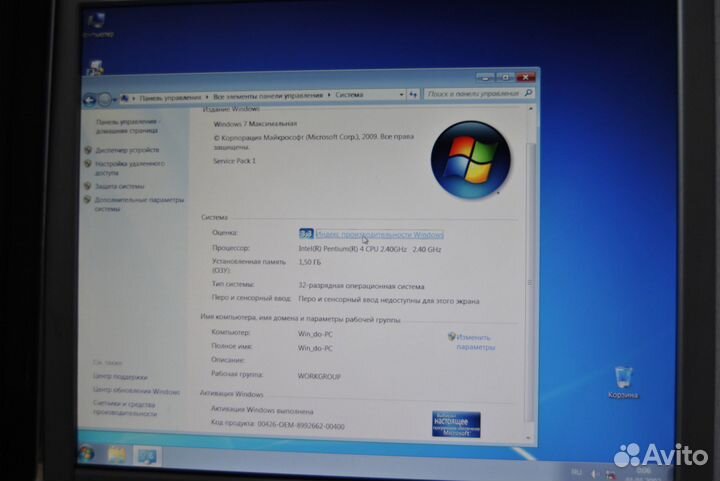Open the address bar history dropdown
This screenshot has width=720, height=481.
click(401, 95)
